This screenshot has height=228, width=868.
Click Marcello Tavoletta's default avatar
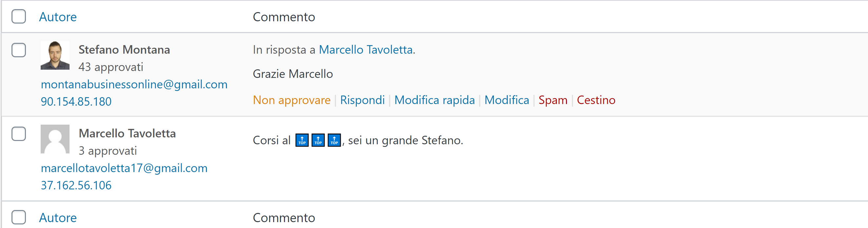pos(55,139)
